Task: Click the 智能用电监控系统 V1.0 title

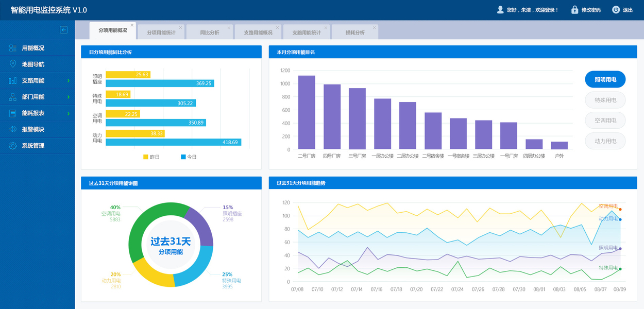Action: point(49,10)
